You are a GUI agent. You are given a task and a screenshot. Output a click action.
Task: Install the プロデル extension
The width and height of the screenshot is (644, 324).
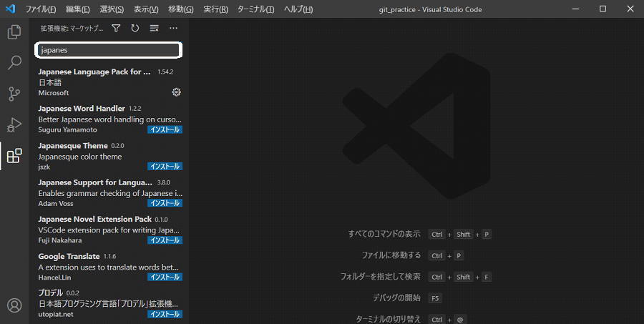(165, 314)
